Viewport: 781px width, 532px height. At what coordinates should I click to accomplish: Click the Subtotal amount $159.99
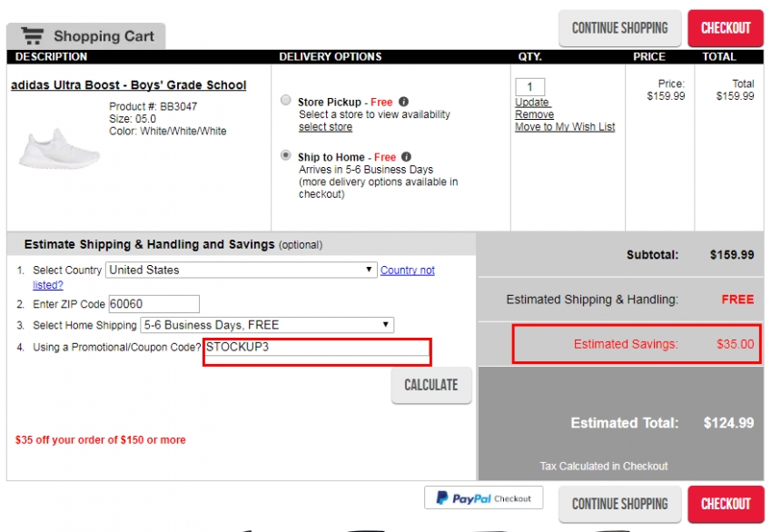click(732, 255)
